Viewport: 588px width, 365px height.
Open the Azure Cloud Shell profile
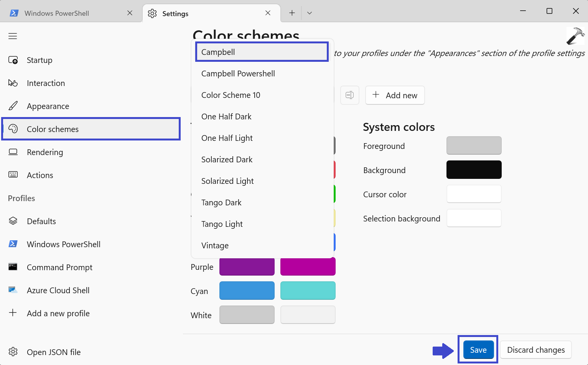58,291
